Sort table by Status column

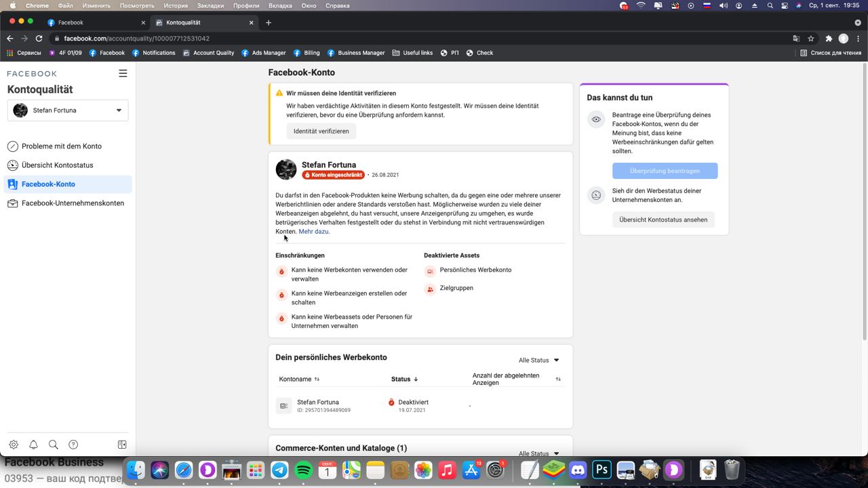point(405,379)
